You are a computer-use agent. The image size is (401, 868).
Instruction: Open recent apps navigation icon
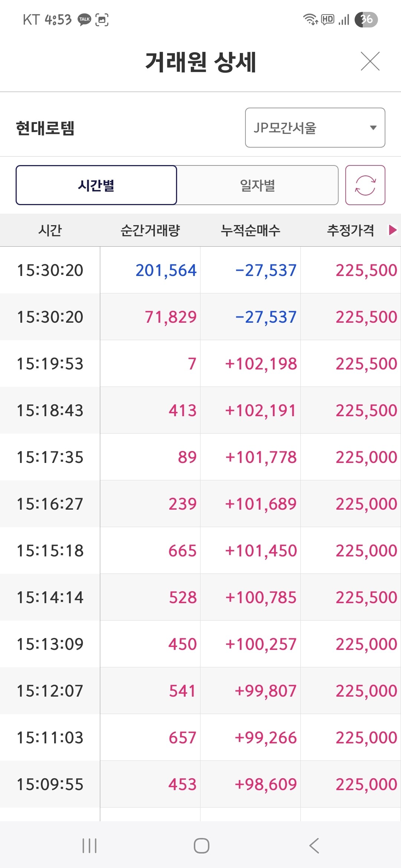[x=89, y=846]
